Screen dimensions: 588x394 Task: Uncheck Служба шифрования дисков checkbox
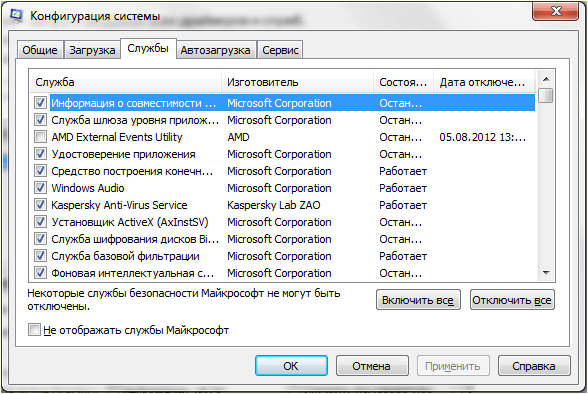pos(40,239)
